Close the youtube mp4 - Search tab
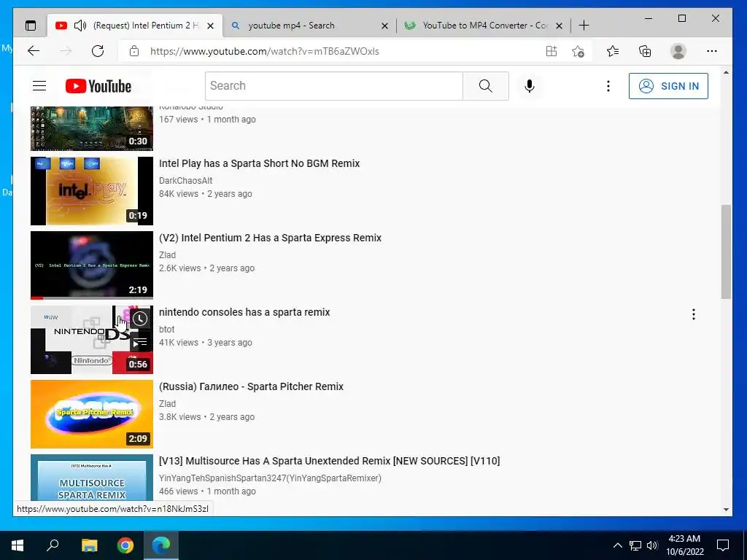This screenshot has height=560, width=747. [384, 26]
